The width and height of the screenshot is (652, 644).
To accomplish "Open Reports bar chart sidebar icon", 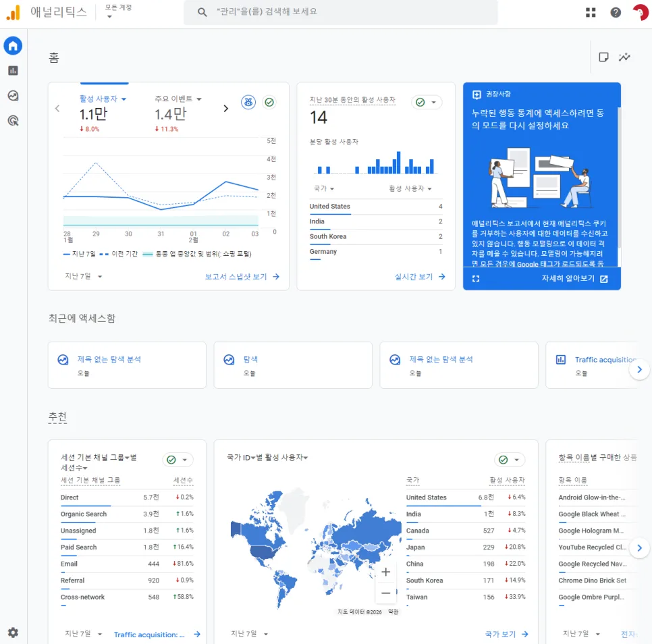I will point(13,71).
